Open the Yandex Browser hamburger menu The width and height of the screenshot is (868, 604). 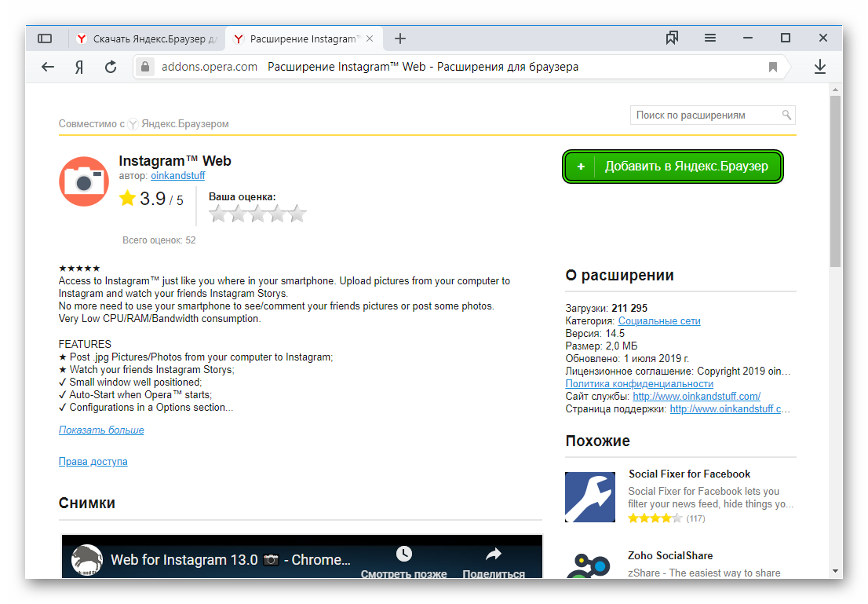pos(710,38)
